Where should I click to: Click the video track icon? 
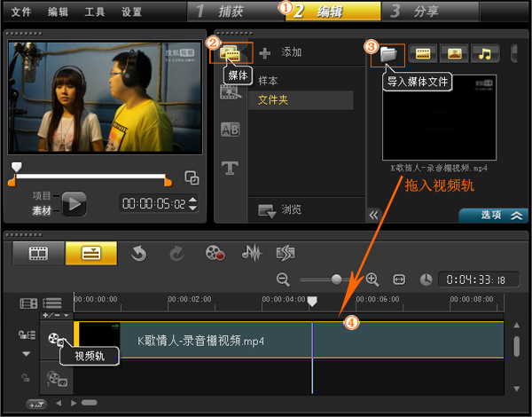pyautogui.click(x=56, y=339)
